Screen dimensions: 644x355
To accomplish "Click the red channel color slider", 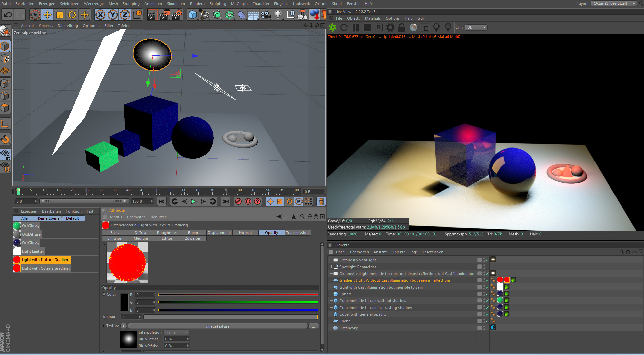I will coord(237,295).
